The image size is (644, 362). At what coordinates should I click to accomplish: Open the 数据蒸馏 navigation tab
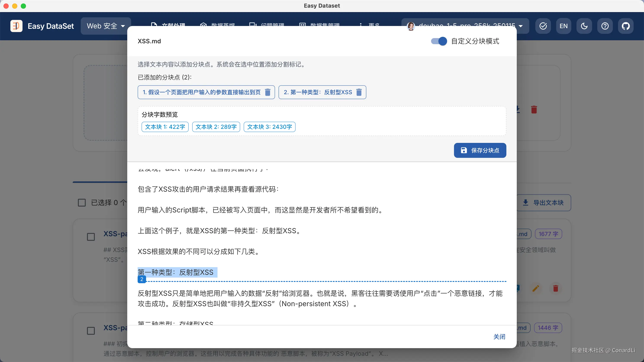click(x=217, y=25)
